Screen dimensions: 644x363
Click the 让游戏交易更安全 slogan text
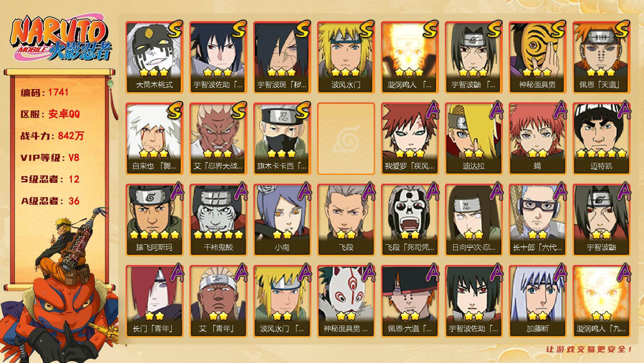589,349
